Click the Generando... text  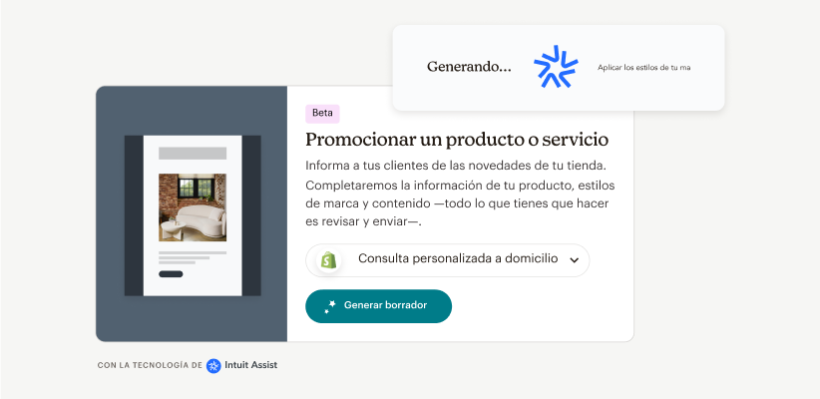[469, 67]
